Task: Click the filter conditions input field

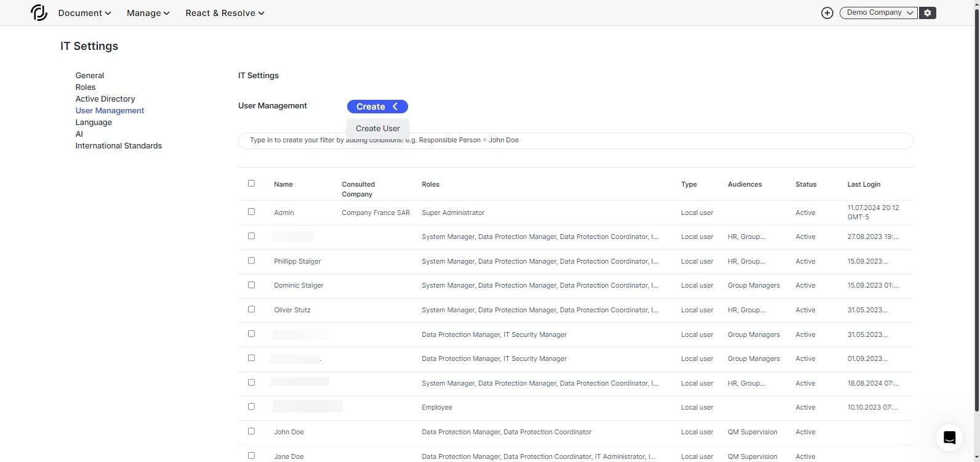Action: (576, 140)
